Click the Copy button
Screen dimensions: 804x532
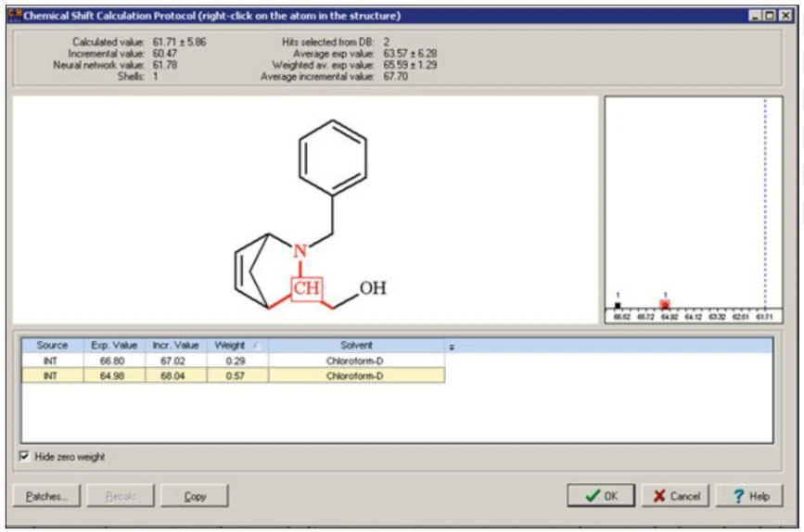(x=195, y=496)
